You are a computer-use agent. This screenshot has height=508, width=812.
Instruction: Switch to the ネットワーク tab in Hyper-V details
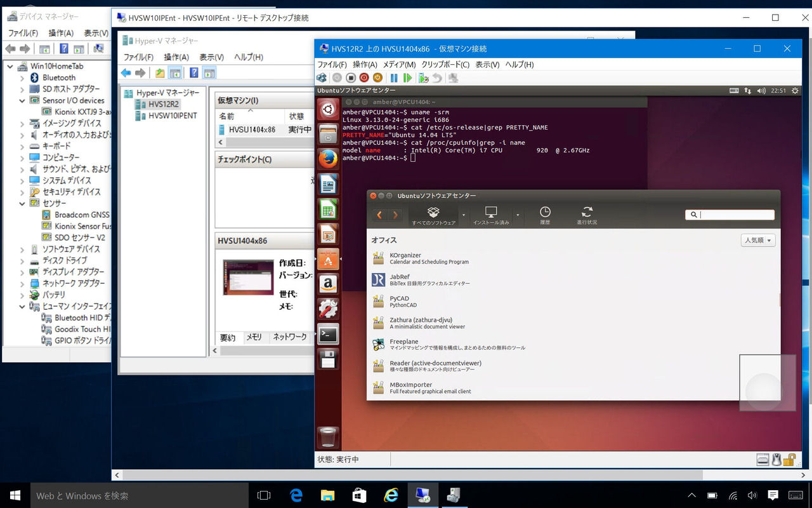pyautogui.click(x=290, y=337)
